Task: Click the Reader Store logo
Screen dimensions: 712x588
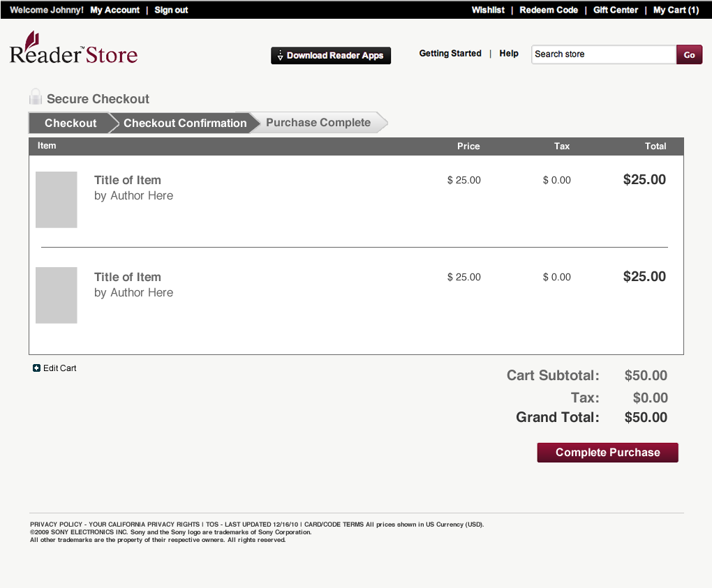Action: [x=73, y=48]
